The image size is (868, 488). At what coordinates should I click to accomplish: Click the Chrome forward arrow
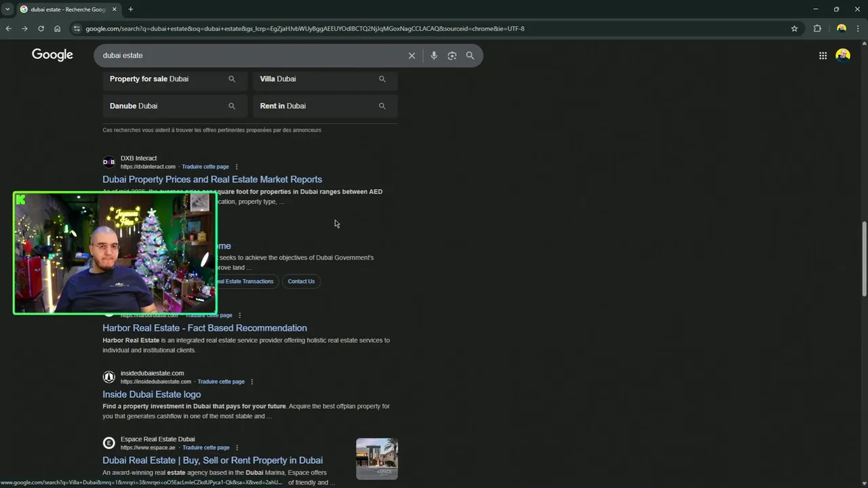24,28
